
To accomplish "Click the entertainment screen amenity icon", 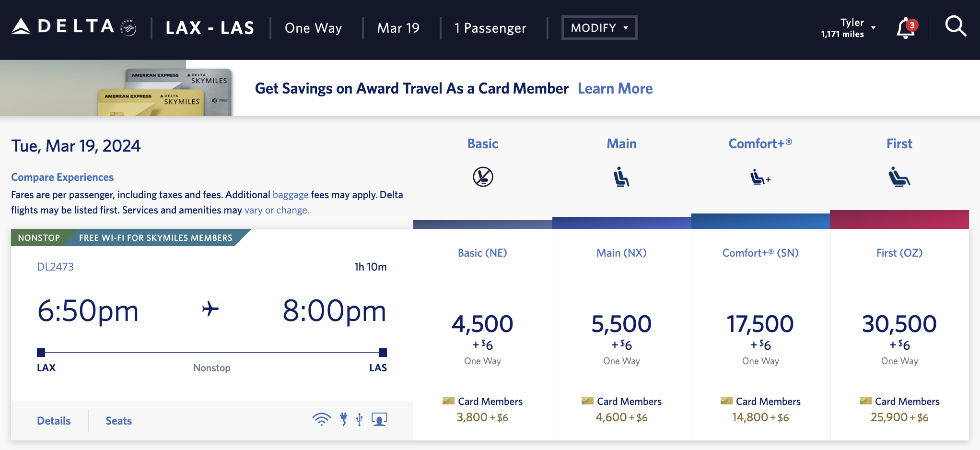I will pyautogui.click(x=379, y=419).
